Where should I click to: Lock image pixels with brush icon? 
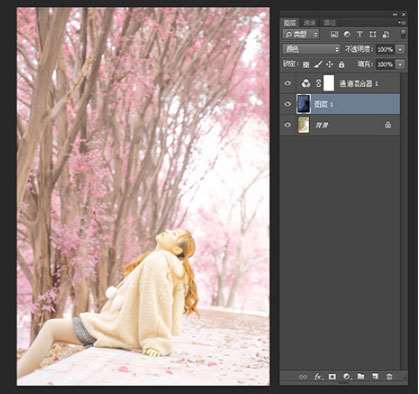point(318,64)
